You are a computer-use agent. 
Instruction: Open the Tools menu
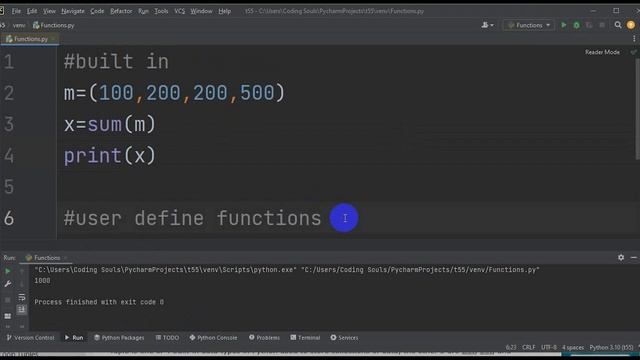click(161, 11)
